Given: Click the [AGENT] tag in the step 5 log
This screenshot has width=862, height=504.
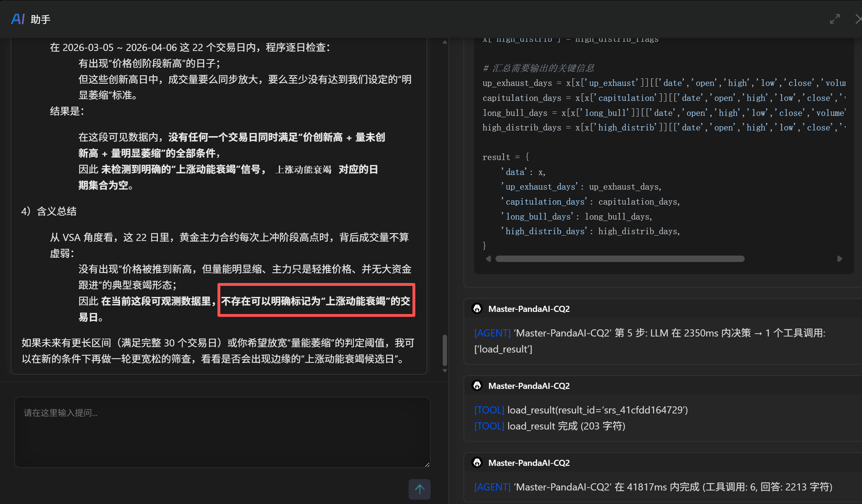Looking at the screenshot, I should [492, 333].
